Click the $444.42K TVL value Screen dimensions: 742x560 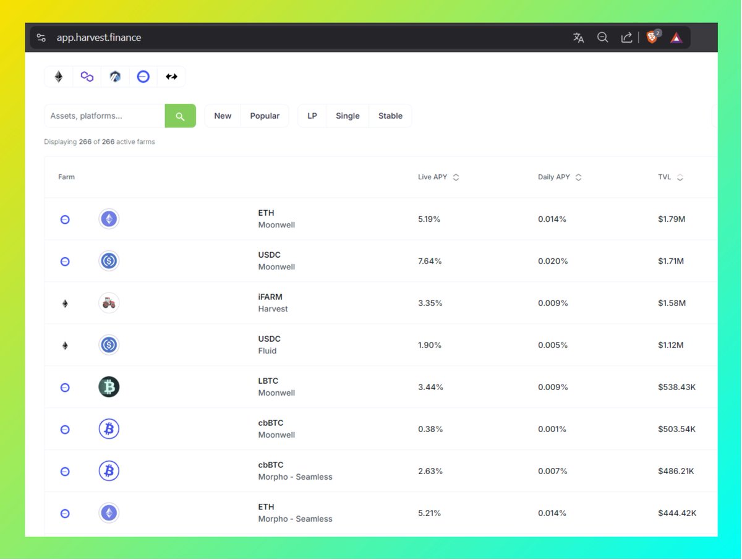[677, 513]
